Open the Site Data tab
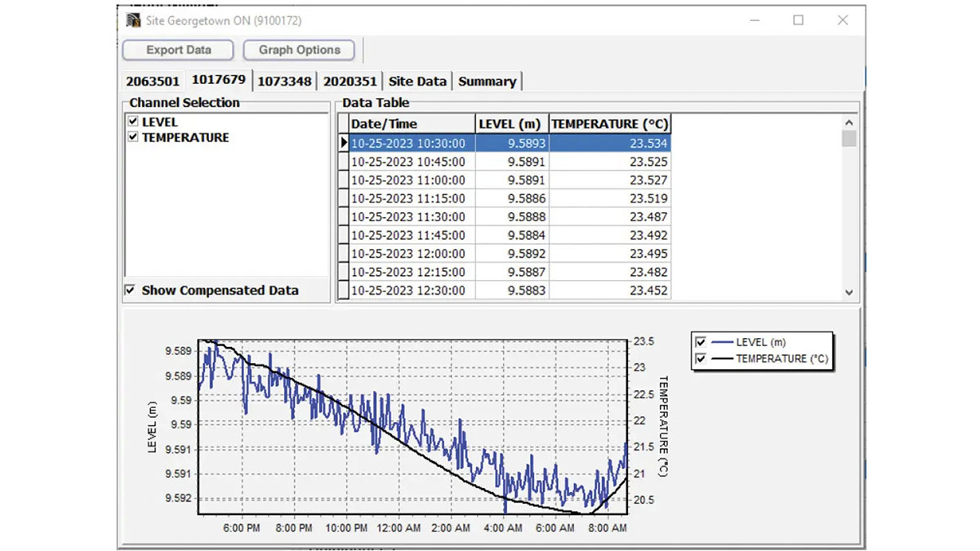Image resolution: width=980 pixels, height=551 pixels. (x=417, y=81)
